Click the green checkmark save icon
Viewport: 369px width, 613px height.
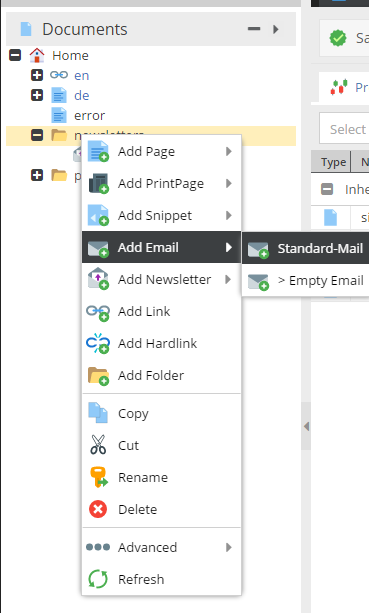click(x=338, y=38)
